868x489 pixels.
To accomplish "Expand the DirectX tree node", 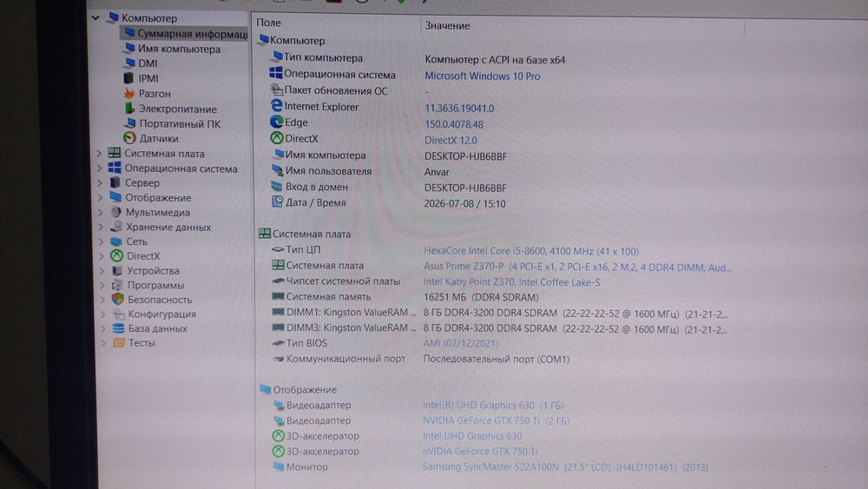I will [102, 256].
